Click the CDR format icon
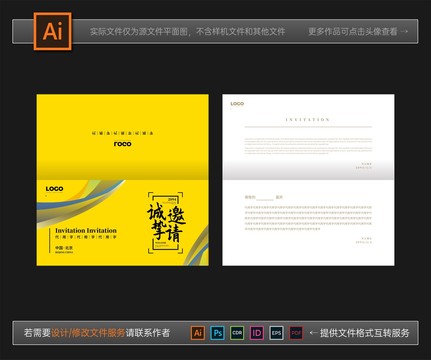431x360 pixels. [237, 333]
